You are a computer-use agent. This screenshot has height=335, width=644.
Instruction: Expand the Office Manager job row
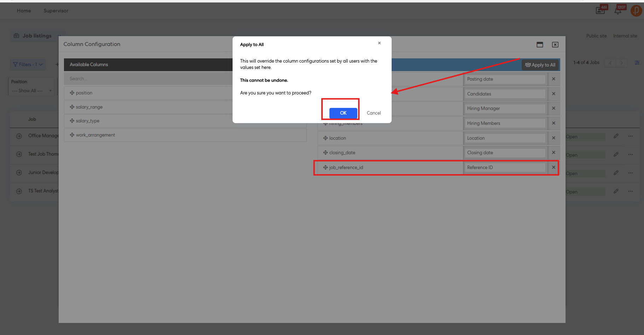[x=19, y=136]
